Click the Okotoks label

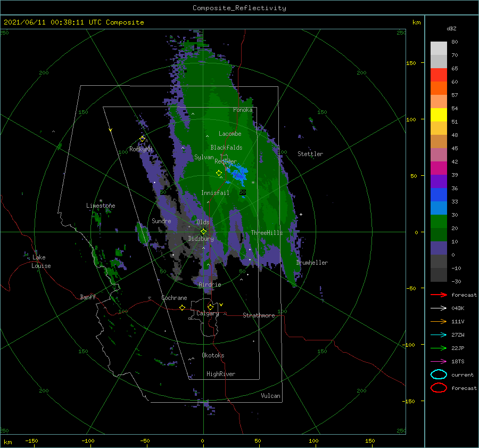(213, 355)
